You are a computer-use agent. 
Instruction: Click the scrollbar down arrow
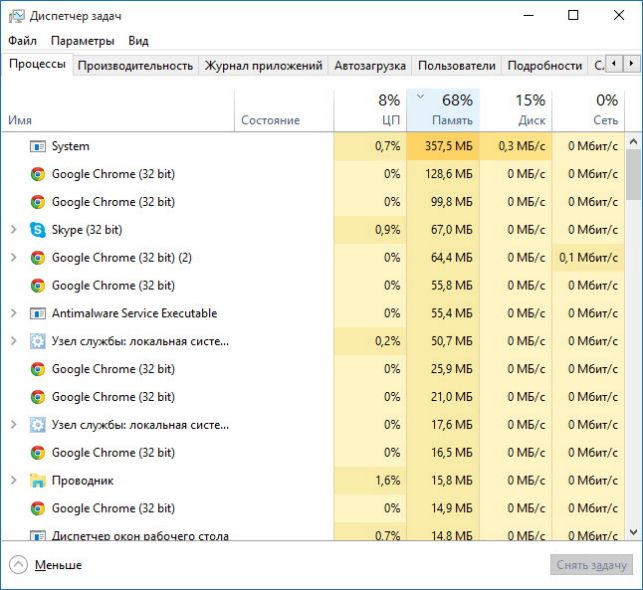634,532
